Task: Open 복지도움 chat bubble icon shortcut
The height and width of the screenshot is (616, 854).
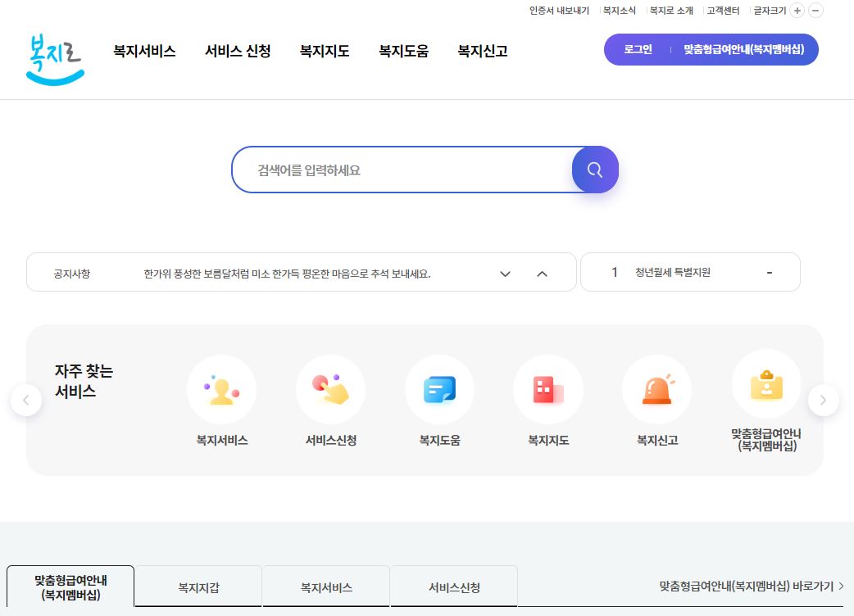Action: [x=439, y=390]
